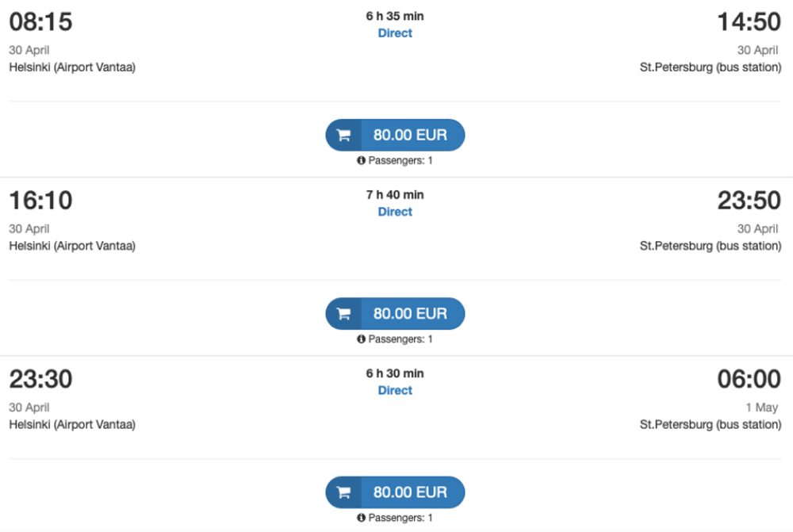Select the 23:30 departure time
Image resolution: width=793 pixels, height=532 pixels.
41,379
